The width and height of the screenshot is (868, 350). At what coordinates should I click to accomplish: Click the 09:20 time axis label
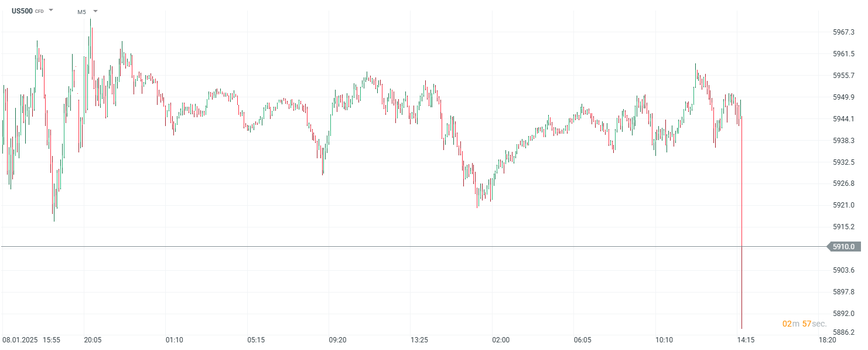337,340
